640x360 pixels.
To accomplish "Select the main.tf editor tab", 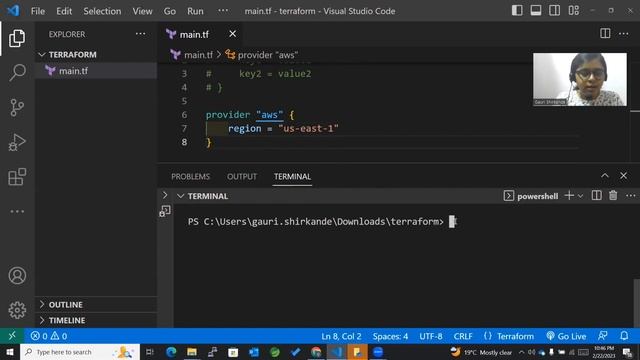I will pyautogui.click(x=195, y=34).
